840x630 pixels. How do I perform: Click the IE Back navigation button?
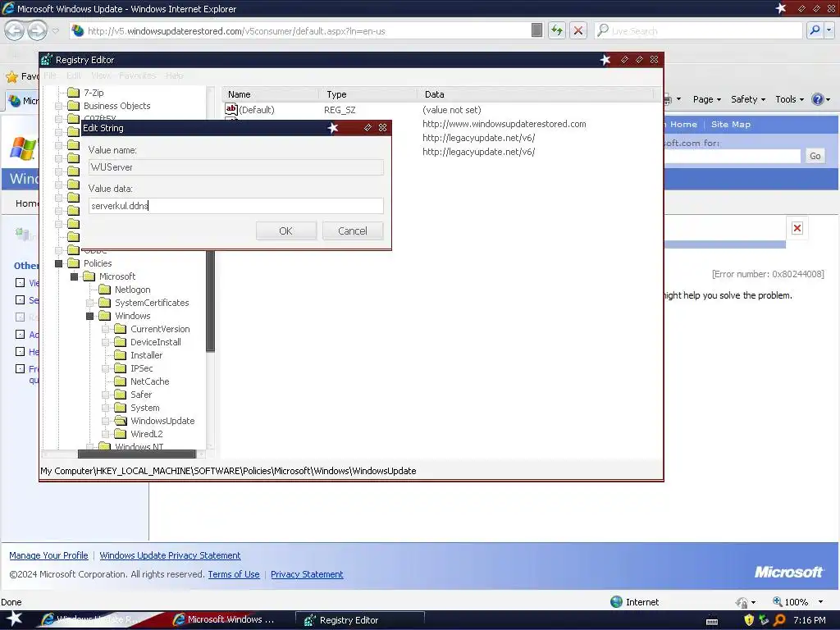[15, 30]
